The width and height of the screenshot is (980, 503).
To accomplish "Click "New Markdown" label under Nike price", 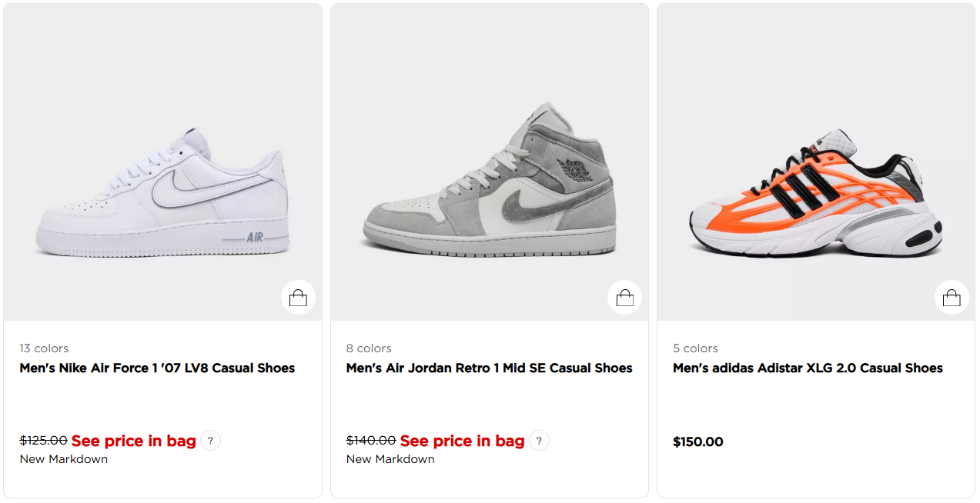I will [64, 459].
